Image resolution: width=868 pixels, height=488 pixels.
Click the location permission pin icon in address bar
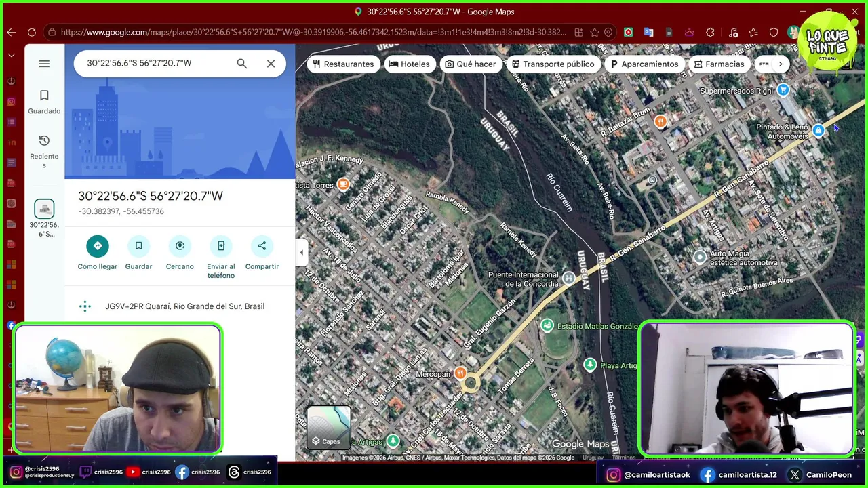609,32
